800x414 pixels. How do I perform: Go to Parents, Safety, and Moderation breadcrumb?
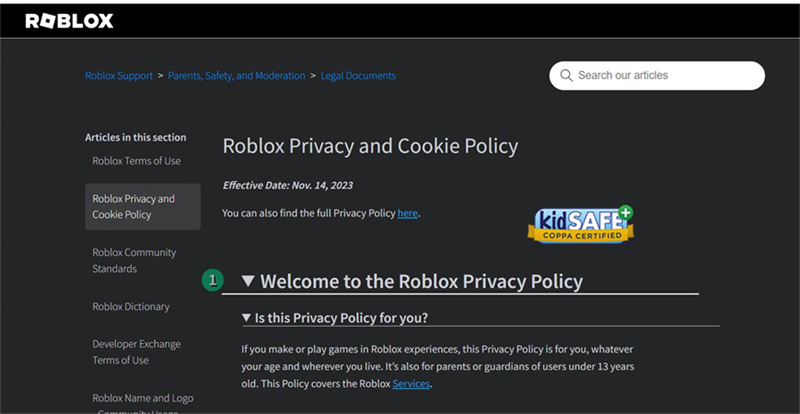click(x=237, y=76)
